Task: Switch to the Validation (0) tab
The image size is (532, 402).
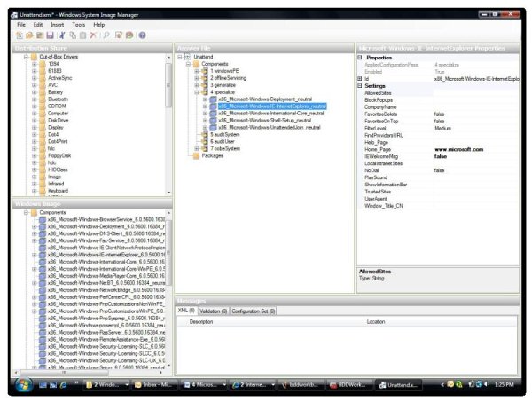Action: coord(213,311)
